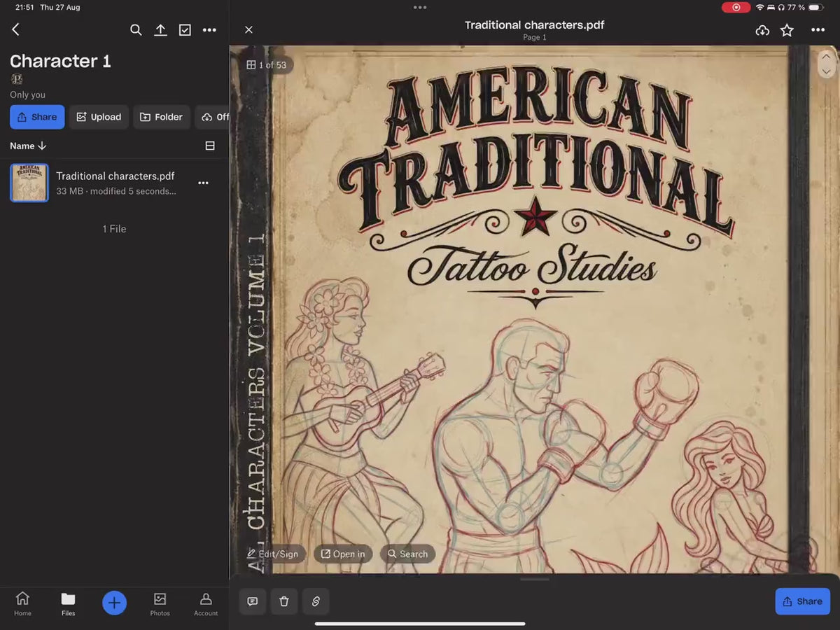Tap the Wi-Fi status icon

(759, 7)
